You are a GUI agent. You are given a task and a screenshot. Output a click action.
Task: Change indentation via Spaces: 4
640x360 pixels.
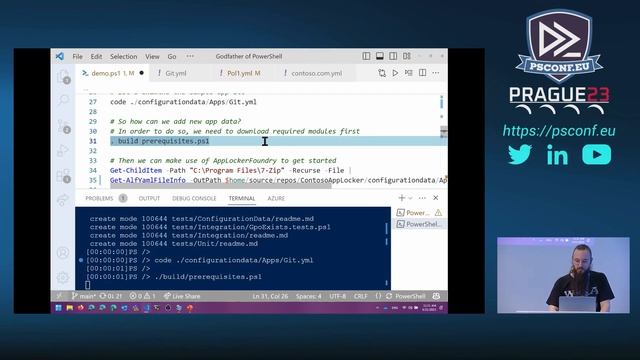coord(309,296)
